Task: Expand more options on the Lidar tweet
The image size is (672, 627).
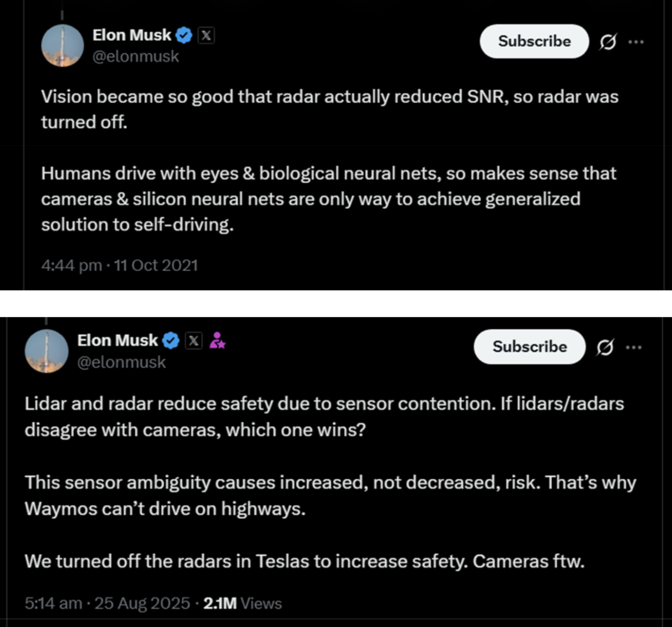Action: pyautogui.click(x=634, y=347)
